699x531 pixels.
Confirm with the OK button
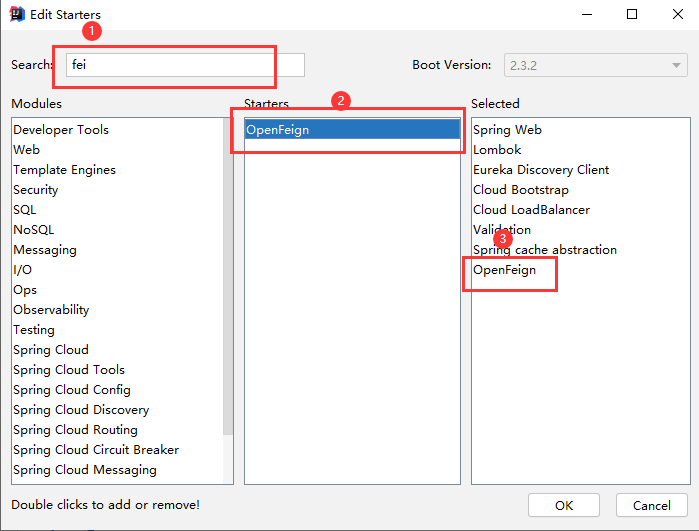click(x=564, y=505)
